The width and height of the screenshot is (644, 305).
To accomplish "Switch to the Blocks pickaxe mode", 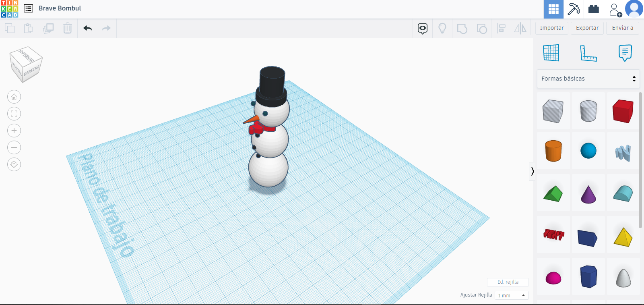I will click(574, 9).
